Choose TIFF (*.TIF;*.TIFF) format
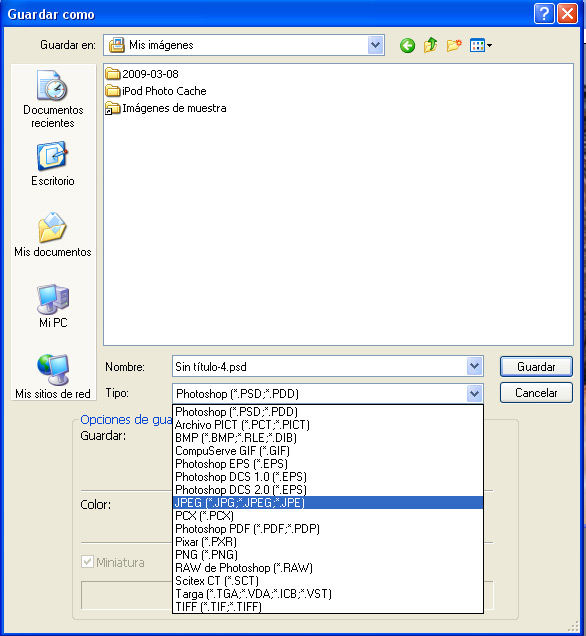 [x=328, y=606]
